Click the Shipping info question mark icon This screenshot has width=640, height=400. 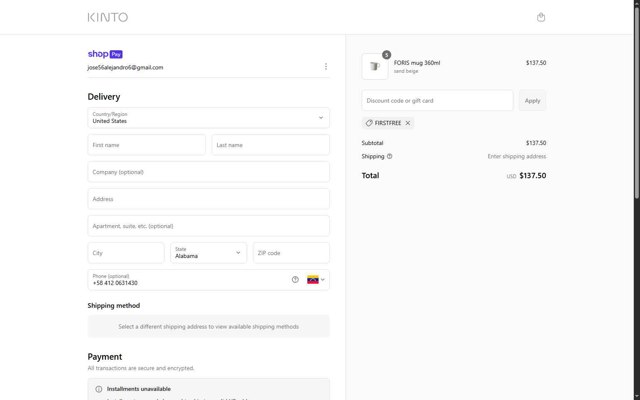389,156
